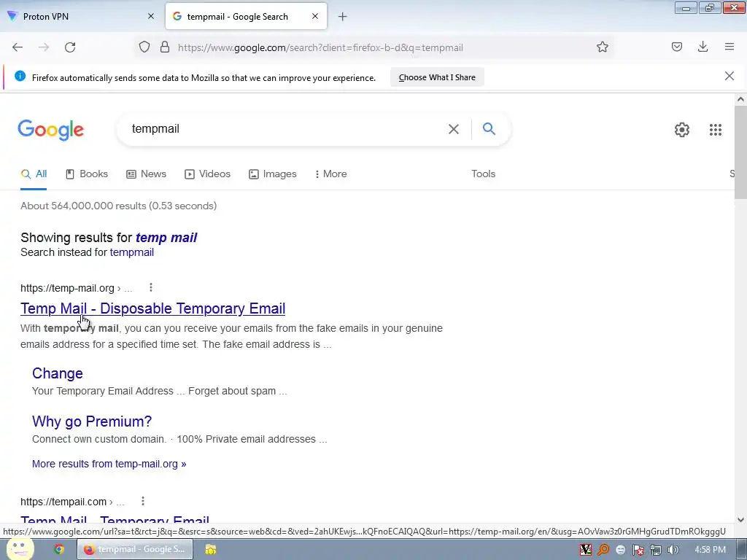Image resolution: width=747 pixels, height=560 pixels.
Task: Clear the search box with the X
Action: 454,129
